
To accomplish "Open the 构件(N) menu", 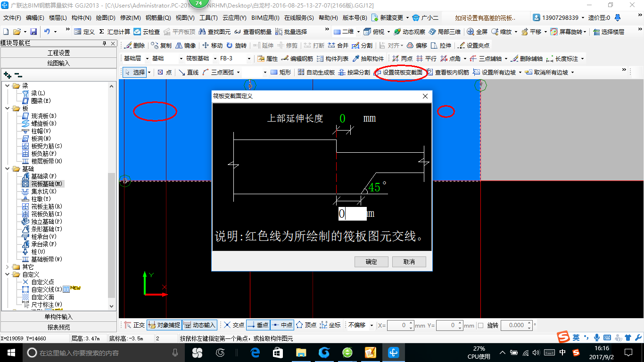I will point(81,18).
